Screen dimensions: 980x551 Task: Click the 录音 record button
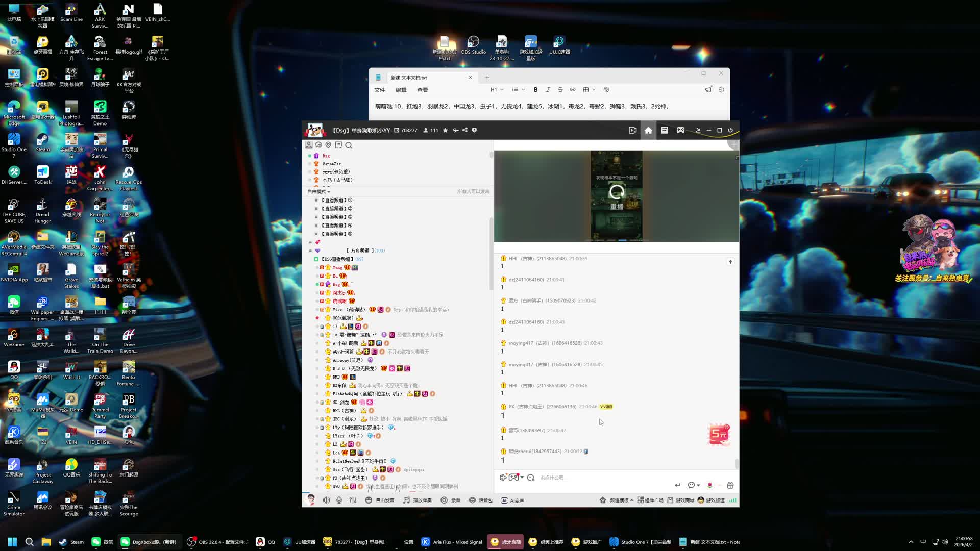(450, 500)
